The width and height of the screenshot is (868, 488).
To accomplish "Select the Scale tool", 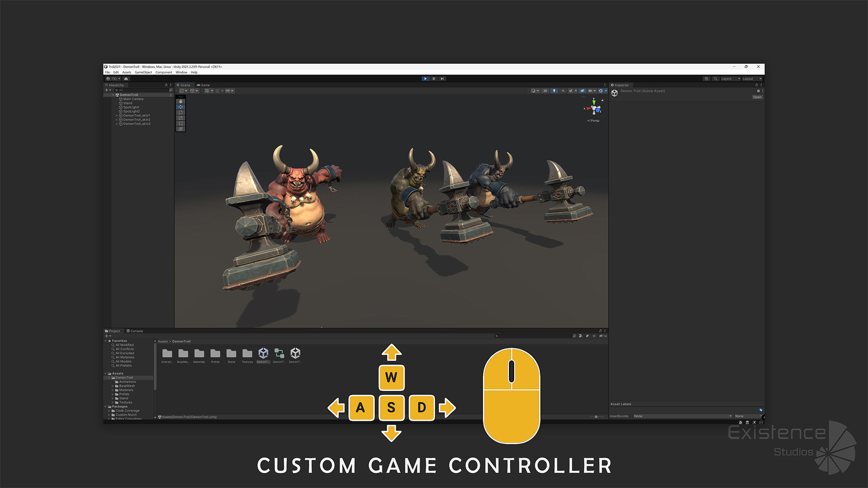I will pos(181,118).
